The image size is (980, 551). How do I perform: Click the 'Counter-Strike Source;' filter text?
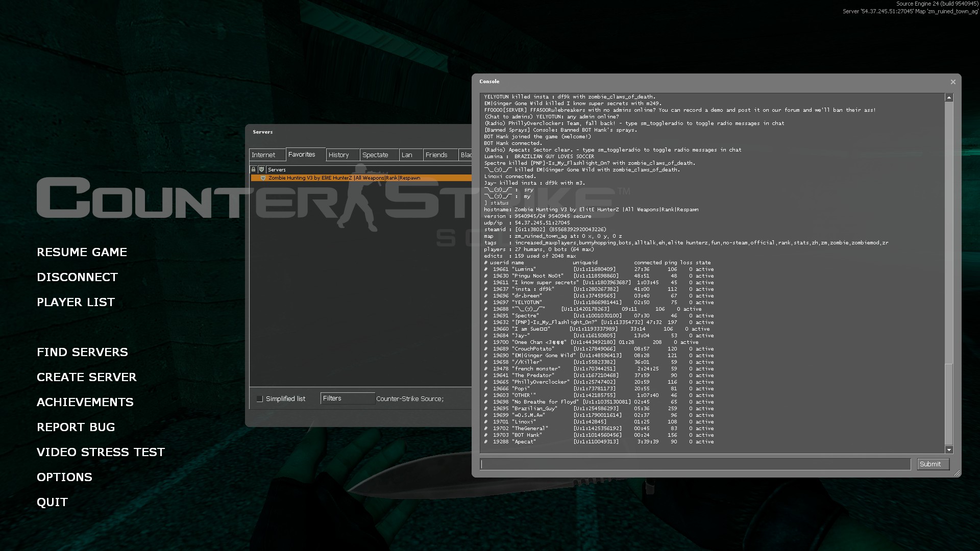point(410,399)
